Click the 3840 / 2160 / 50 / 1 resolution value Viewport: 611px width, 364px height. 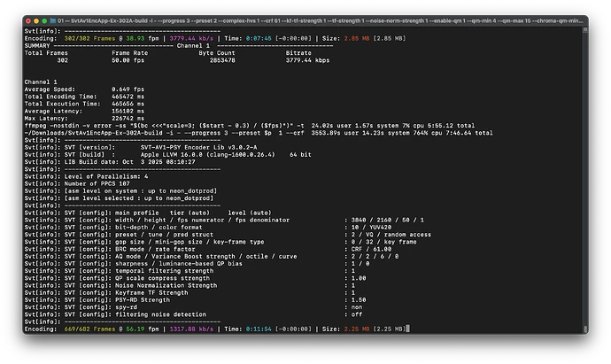(x=387, y=221)
